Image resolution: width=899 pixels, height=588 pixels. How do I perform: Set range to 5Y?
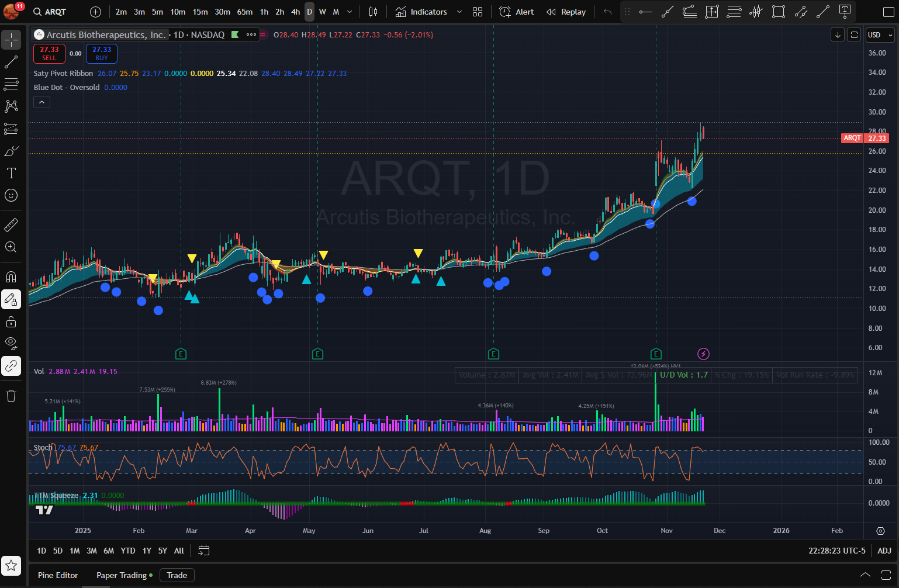162,551
